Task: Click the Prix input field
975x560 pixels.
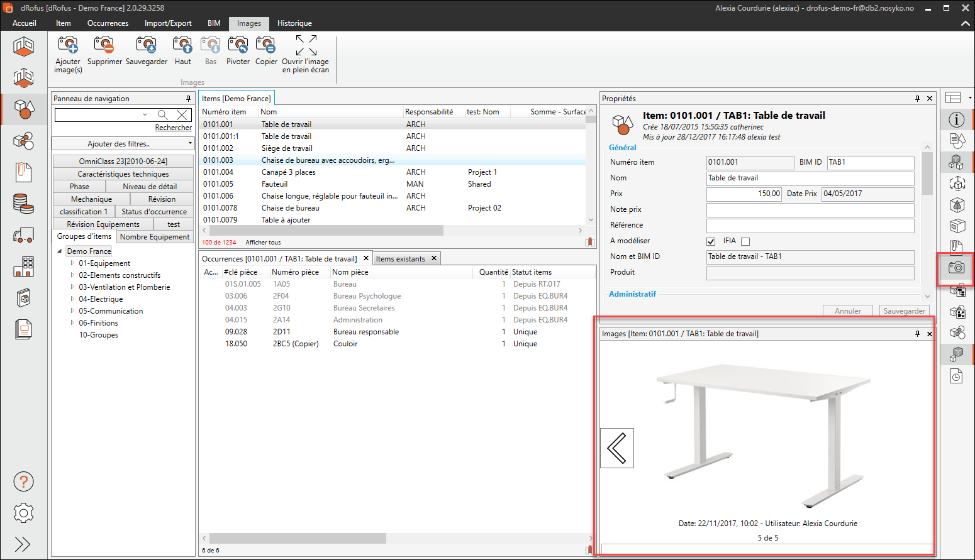Action: 744,194
